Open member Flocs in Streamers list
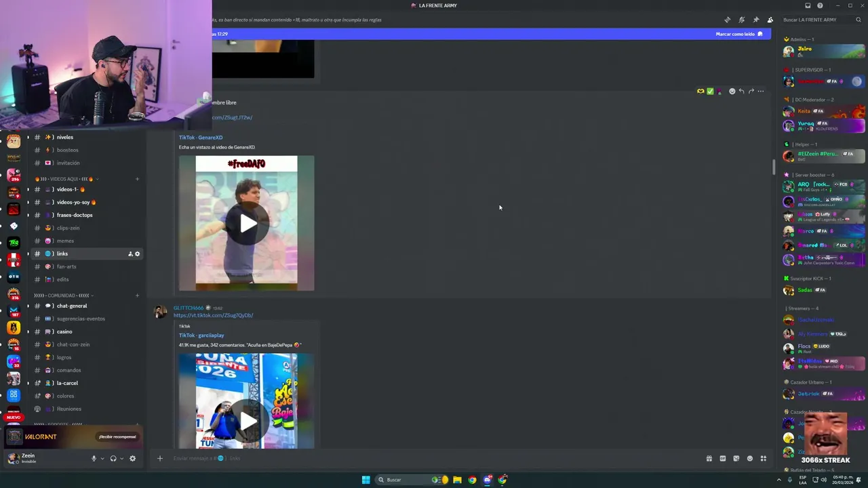868x488 pixels. (824, 348)
